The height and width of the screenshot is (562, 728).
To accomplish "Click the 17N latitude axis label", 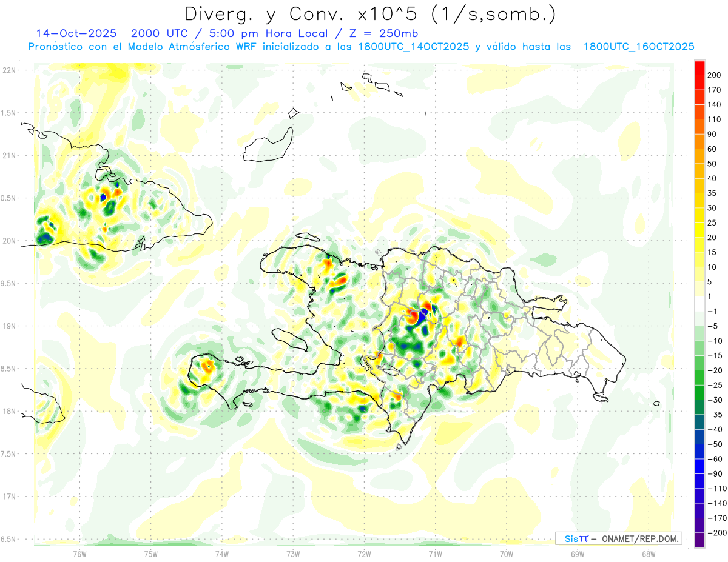I will point(9,497).
